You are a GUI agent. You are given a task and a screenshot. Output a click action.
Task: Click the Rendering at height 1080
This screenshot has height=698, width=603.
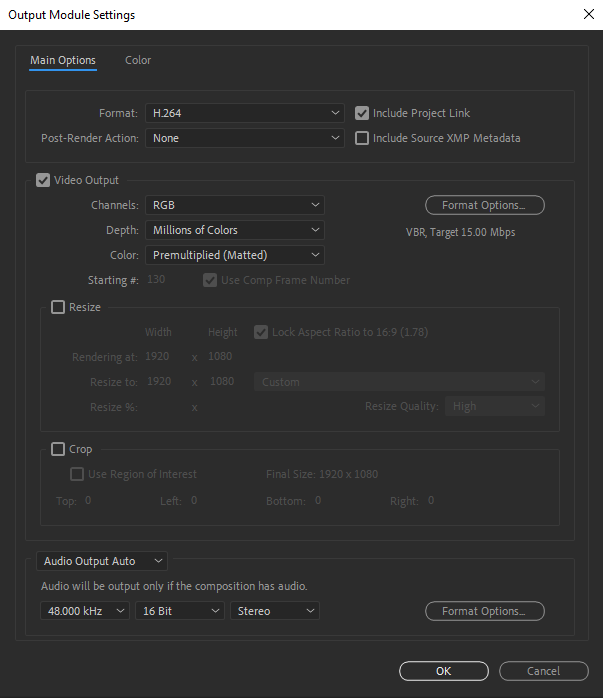pyautogui.click(x=220, y=357)
